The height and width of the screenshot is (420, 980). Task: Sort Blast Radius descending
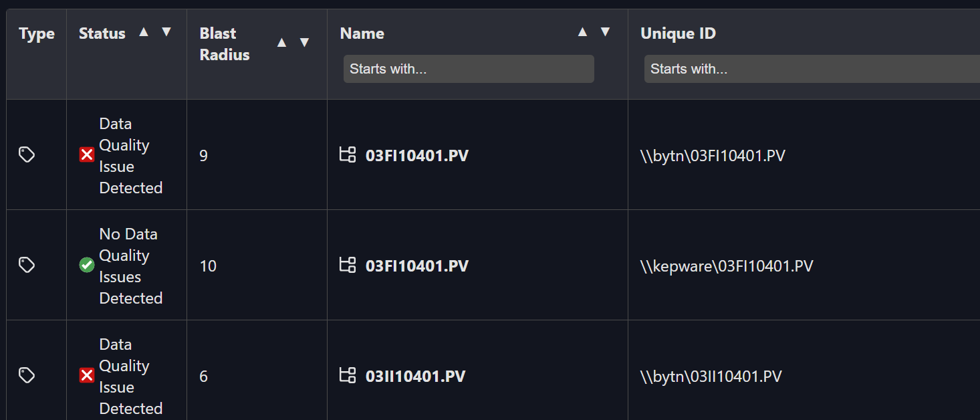[x=304, y=41]
